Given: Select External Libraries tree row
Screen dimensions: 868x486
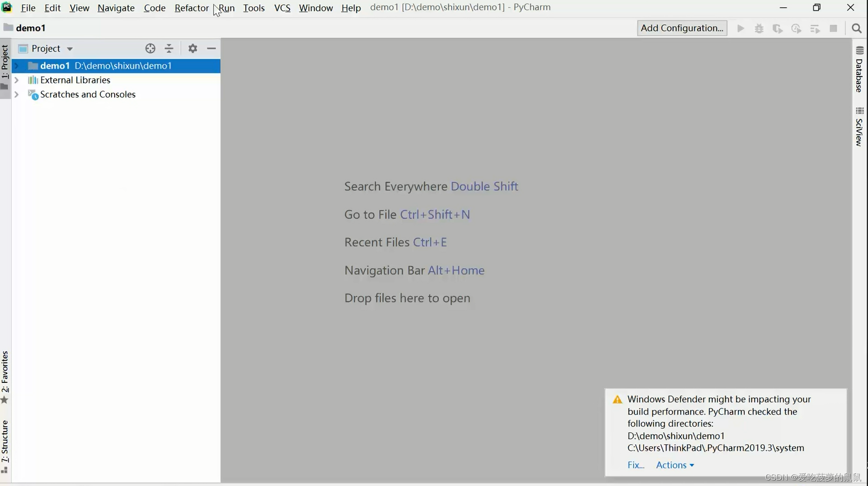Looking at the screenshot, I should pyautogui.click(x=116, y=80).
